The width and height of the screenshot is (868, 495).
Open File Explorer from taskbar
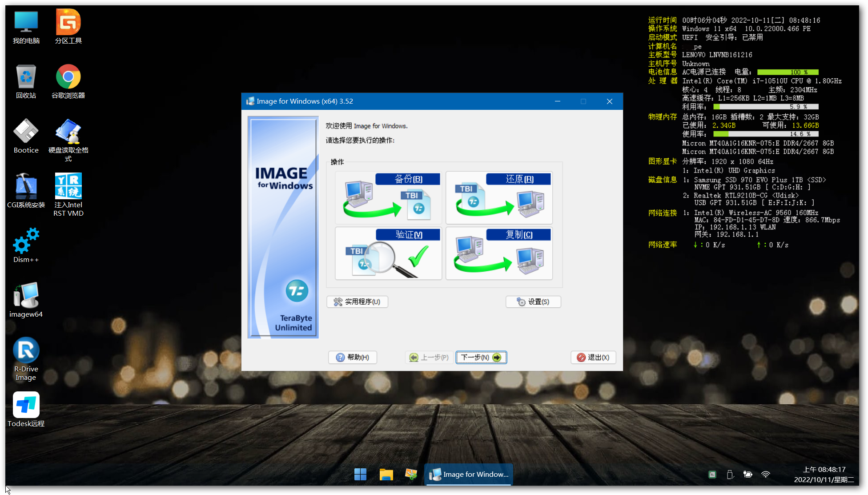click(x=386, y=475)
